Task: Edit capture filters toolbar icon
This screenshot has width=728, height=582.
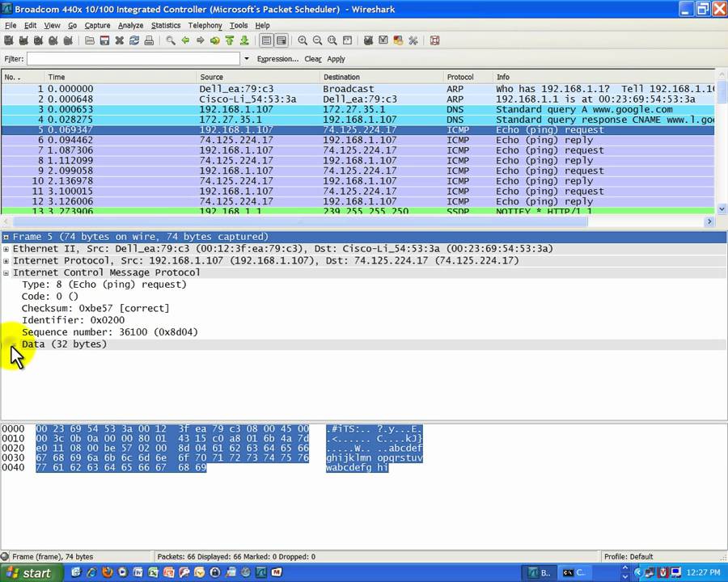Action: (x=368, y=41)
